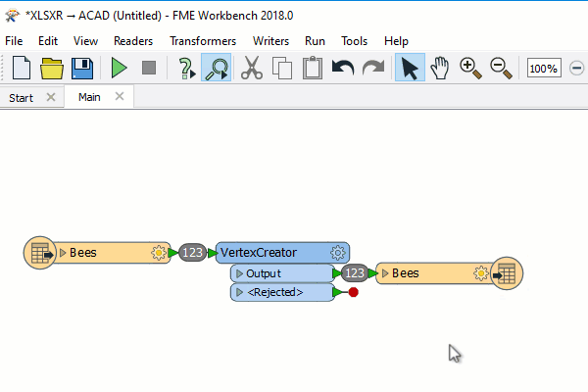Run the translation with the green play icon
Viewport: 588px width, 392px height.
(119, 68)
